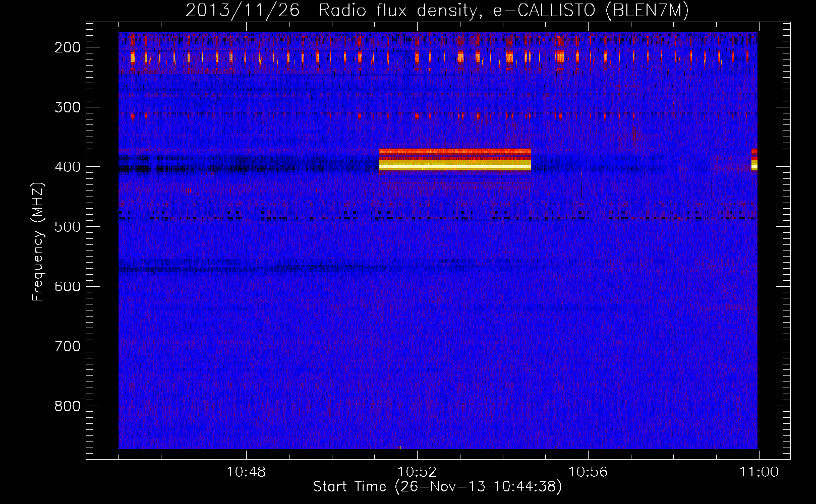Click the 'Frequency (MHZ)' axis label
Image resolution: width=816 pixels, height=504 pixels.
coord(38,241)
